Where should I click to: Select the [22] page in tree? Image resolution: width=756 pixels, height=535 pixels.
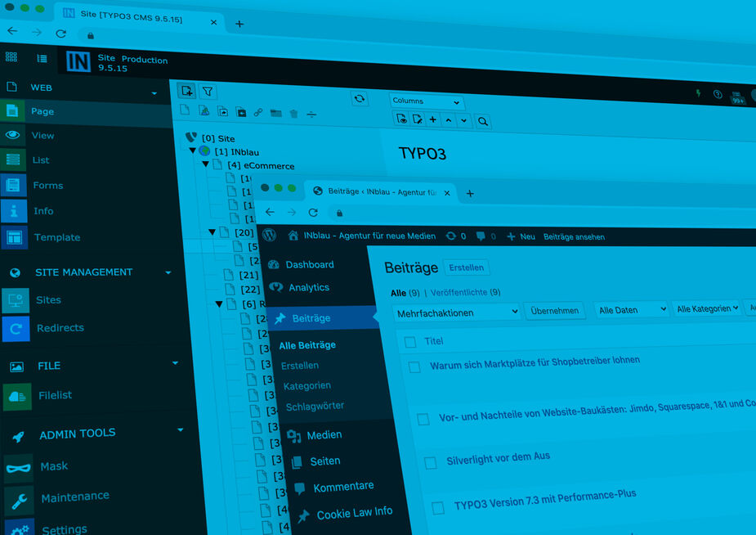pyautogui.click(x=250, y=290)
